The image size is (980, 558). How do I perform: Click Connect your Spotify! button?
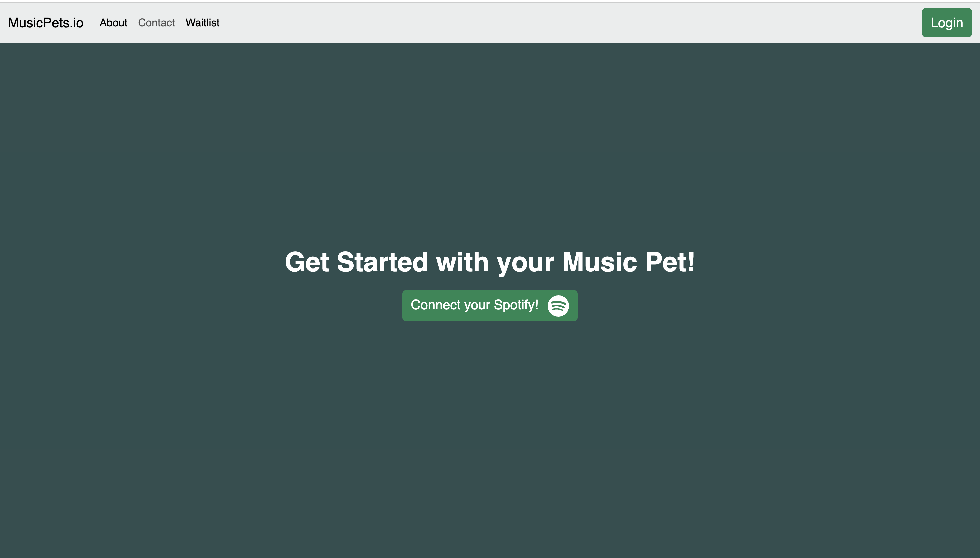(490, 305)
